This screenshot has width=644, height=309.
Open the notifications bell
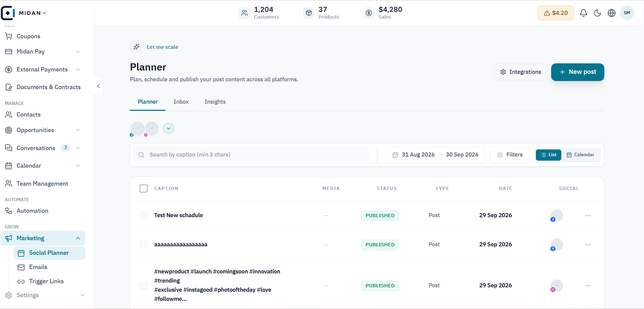[583, 13]
